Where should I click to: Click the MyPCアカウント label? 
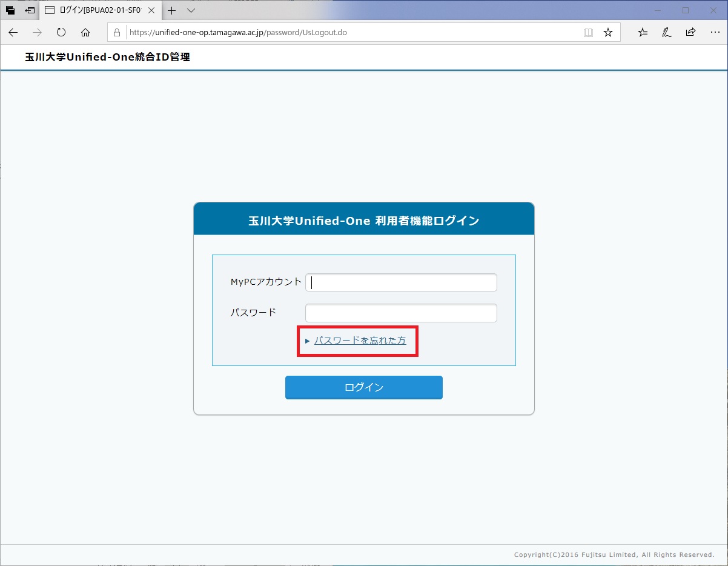pos(266,282)
